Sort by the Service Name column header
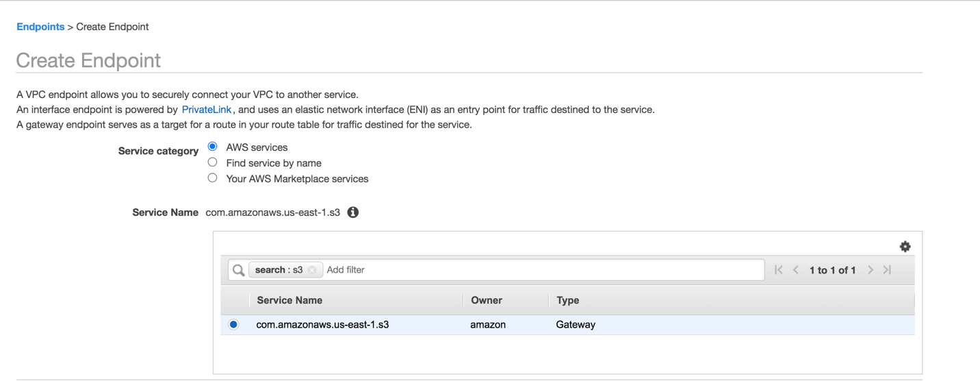Screen dimensions: 980x381 (x=289, y=300)
